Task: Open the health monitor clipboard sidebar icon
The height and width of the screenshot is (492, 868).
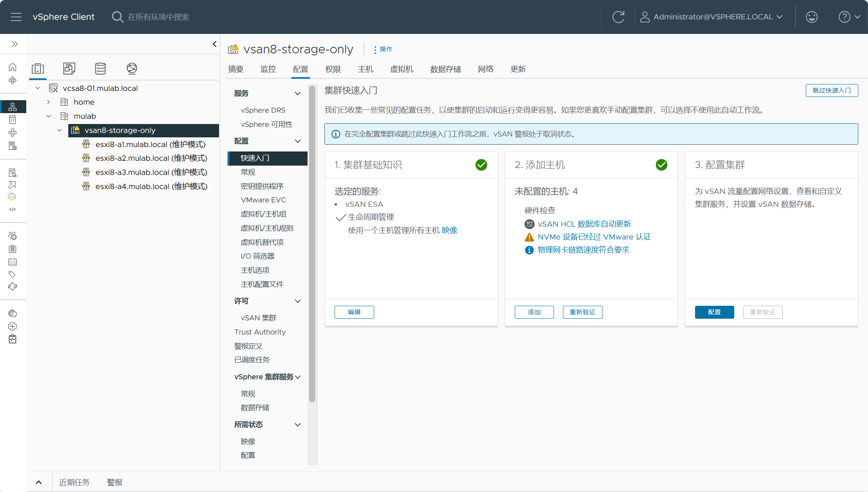Action: [13, 339]
